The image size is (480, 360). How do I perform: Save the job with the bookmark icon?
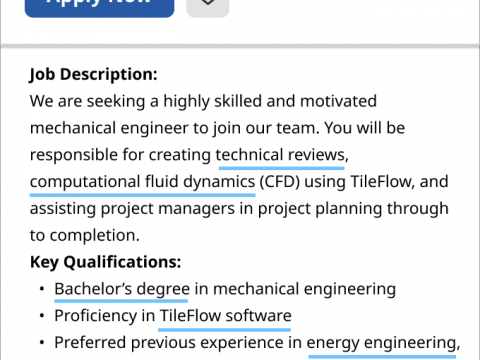point(208,7)
